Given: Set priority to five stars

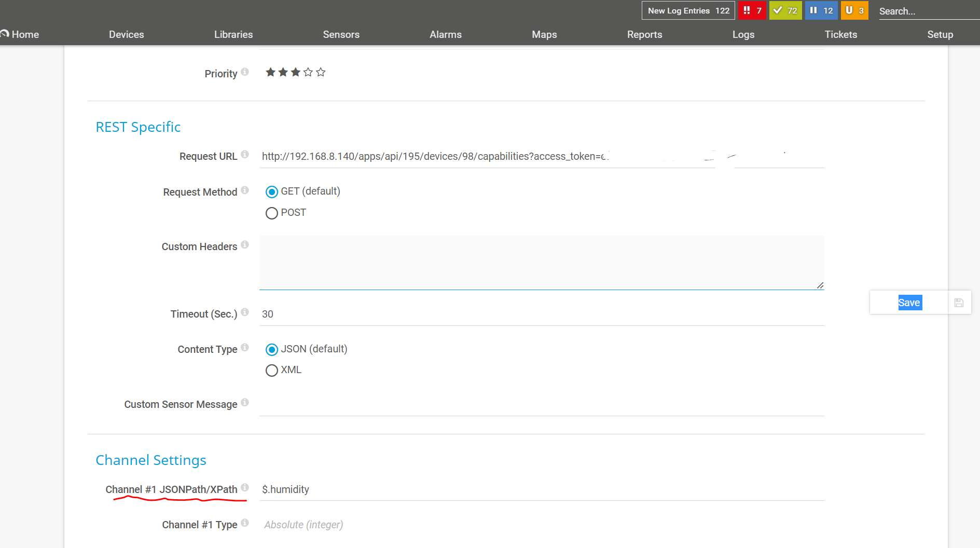Looking at the screenshot, I should [x=321, y=72].
